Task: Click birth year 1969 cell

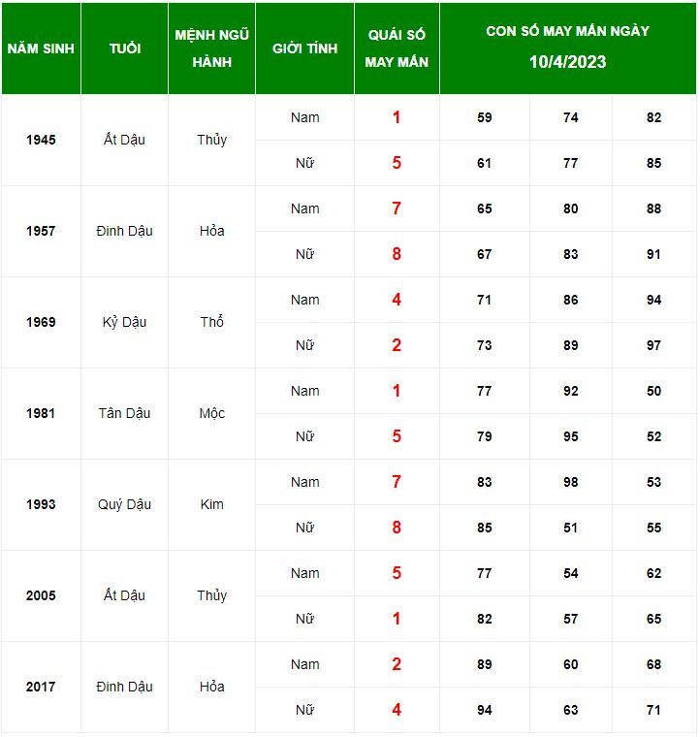Action: pyautogui.click(x=41, y=322)
